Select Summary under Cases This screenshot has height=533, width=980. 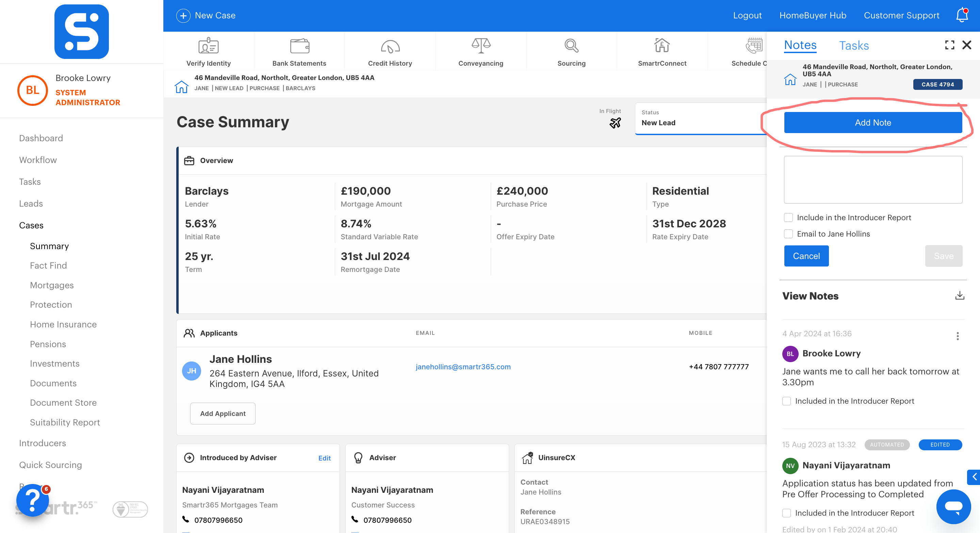[x=49, y=246]
